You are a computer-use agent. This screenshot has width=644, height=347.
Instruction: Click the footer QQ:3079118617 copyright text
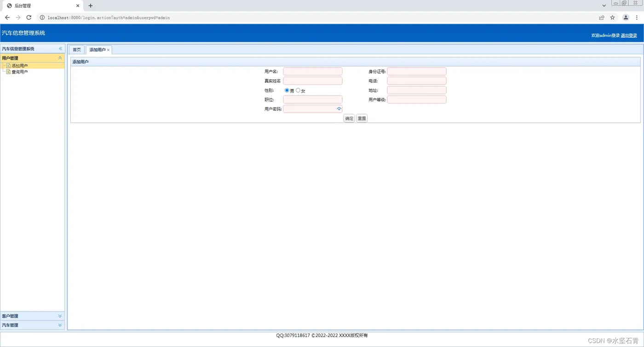(x=322, y=336)
